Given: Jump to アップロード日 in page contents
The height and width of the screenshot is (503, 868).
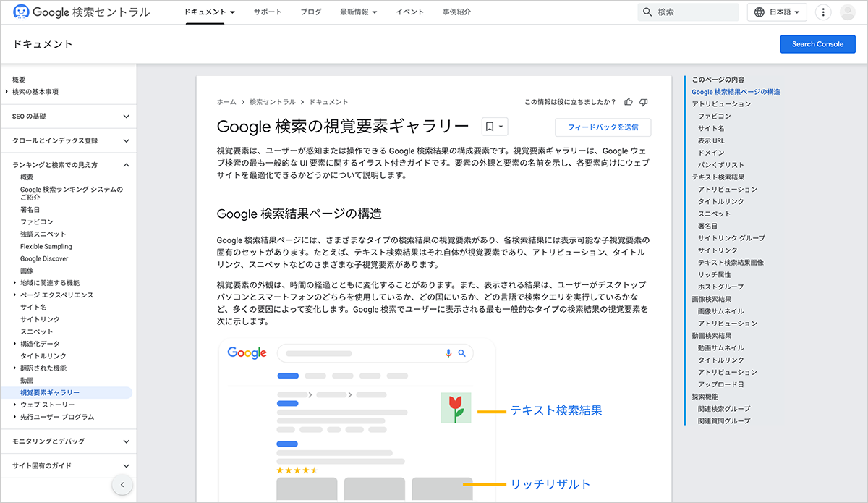Looking at the screenshot, I should click(x=721, y=384).
